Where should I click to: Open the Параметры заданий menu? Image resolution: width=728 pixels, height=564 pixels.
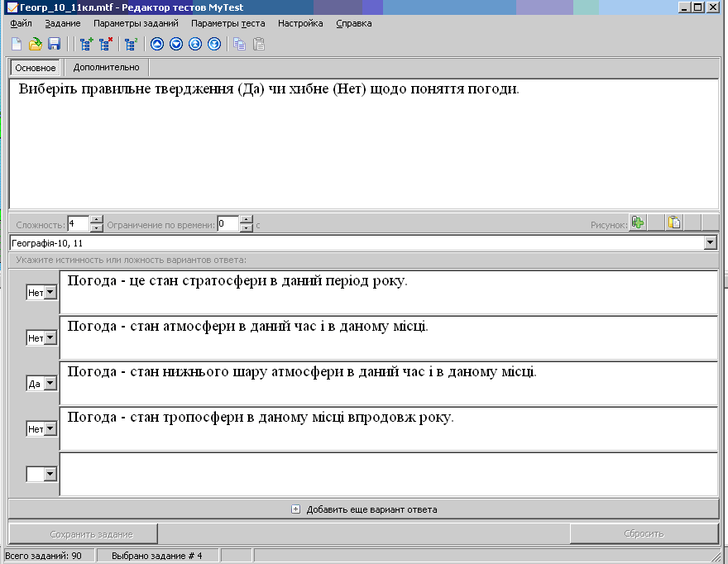click(136, 23)
